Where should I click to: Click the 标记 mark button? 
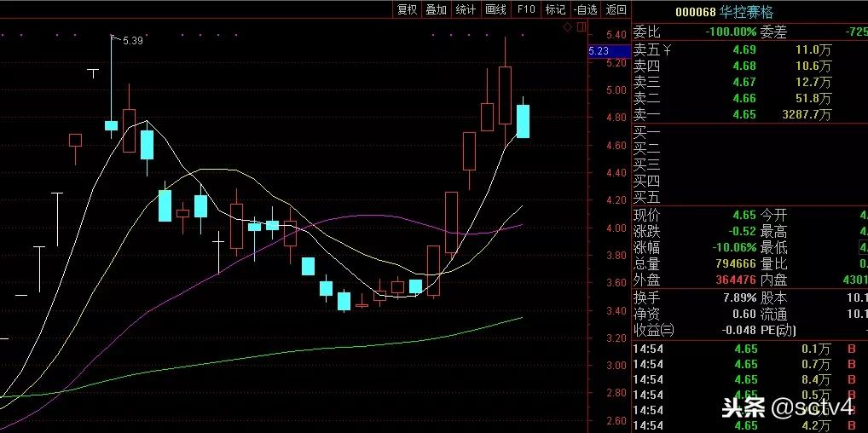tap(555, 9)
